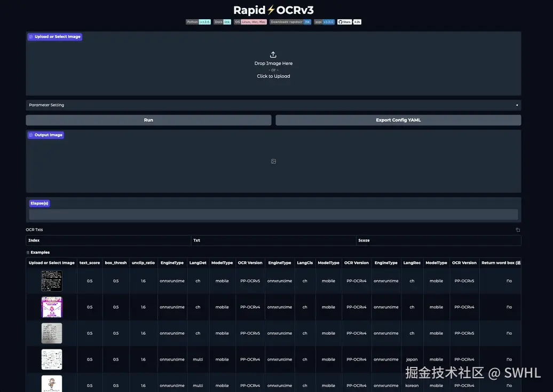The height and width of the screenshot is (392, 553).
Task: Click the Return word box column header
Action: click(501, 263)
